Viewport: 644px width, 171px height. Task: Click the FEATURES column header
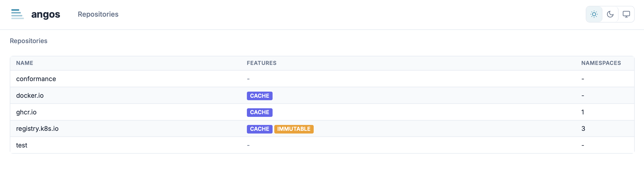(262, 63)
